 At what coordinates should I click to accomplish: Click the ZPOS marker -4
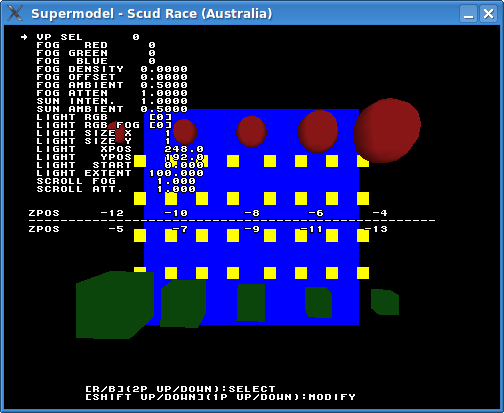[380, 213]
